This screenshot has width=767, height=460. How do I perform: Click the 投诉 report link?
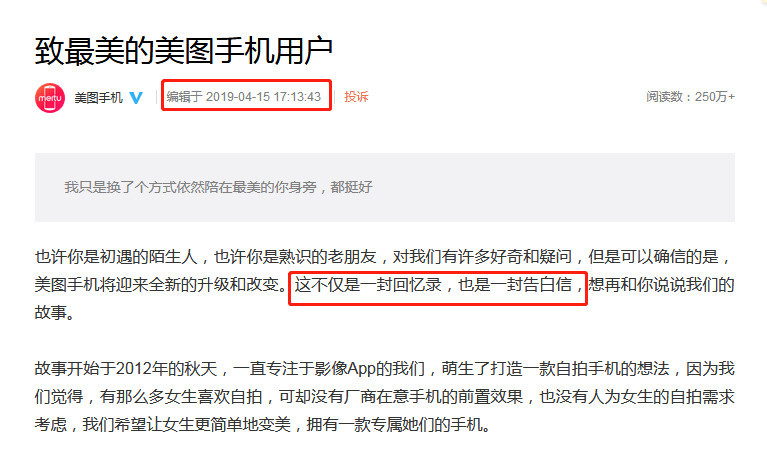356,96
